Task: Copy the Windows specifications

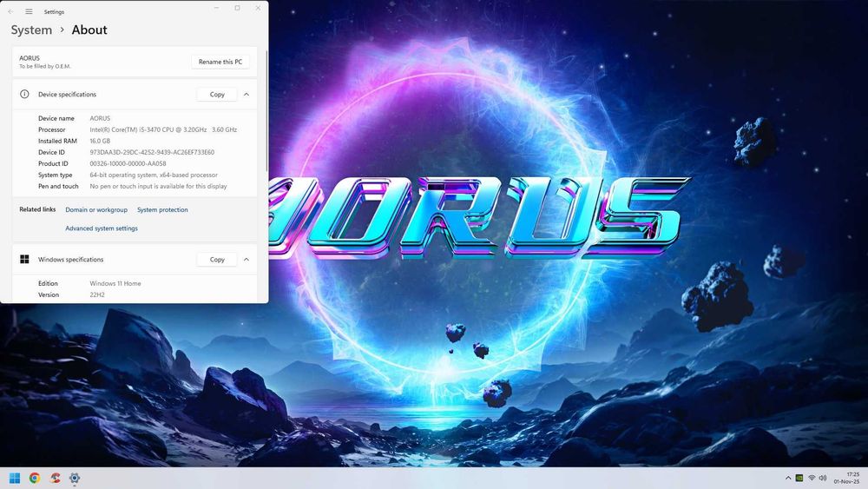Action: 217,259
